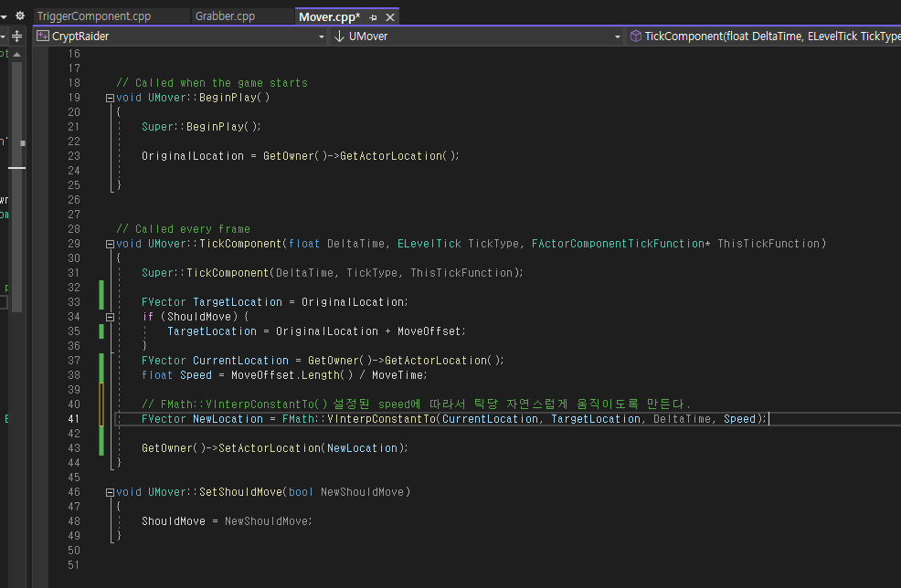Click line number 23
The height and width of the screenshot is (588, 901).
click(x=73, y=155)
